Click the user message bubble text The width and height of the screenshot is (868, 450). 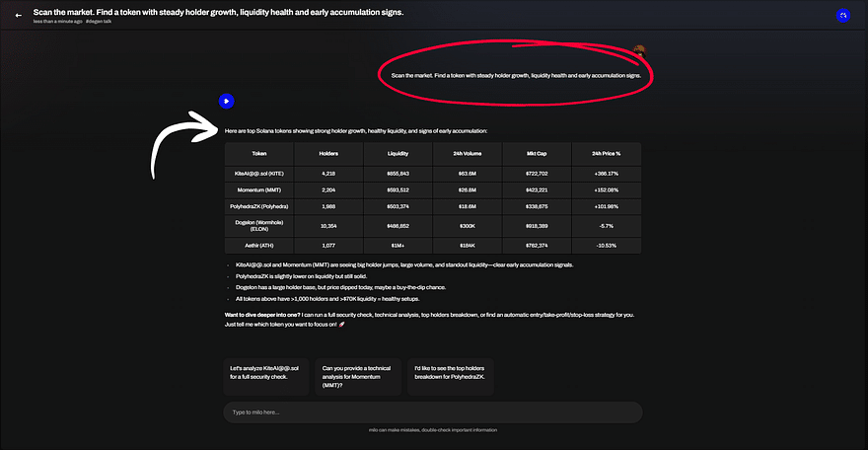coord(515,75)
